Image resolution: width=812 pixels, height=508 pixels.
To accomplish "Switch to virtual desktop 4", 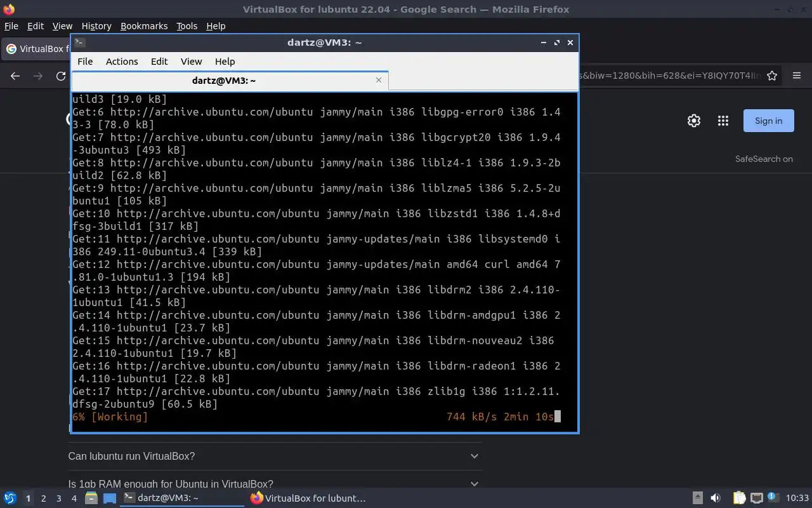I will (x=74, y=498).
